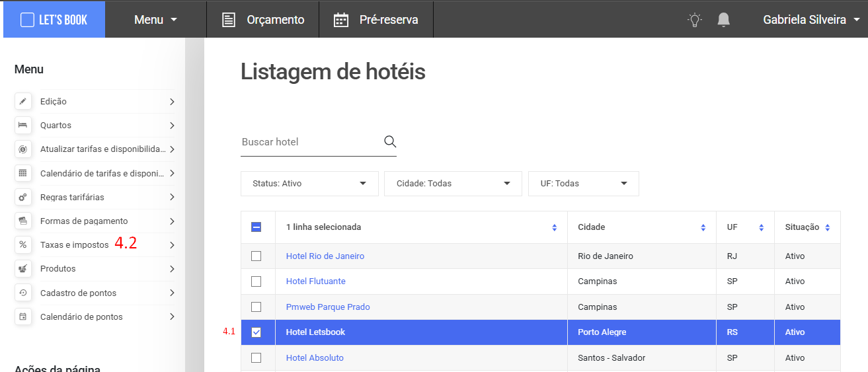Go to Pré-reserva in top bar
868x372 pixels.
pyautogui.click(x=376, y=20)
